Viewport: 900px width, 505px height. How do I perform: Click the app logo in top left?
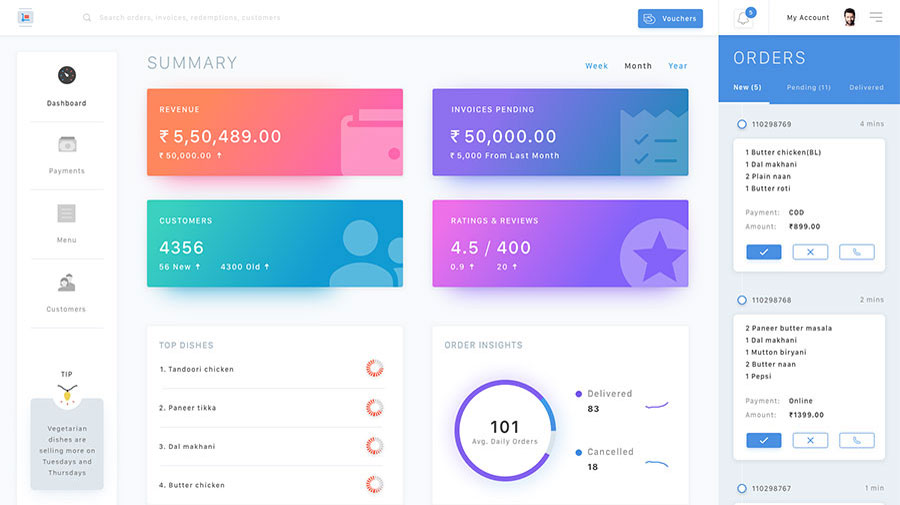[x=25, y=17]
